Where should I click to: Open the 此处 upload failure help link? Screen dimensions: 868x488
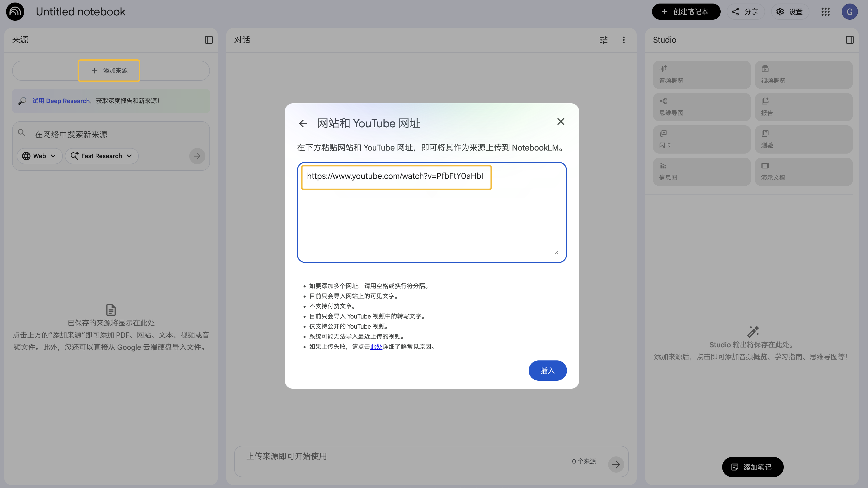(x=376, y=346)
